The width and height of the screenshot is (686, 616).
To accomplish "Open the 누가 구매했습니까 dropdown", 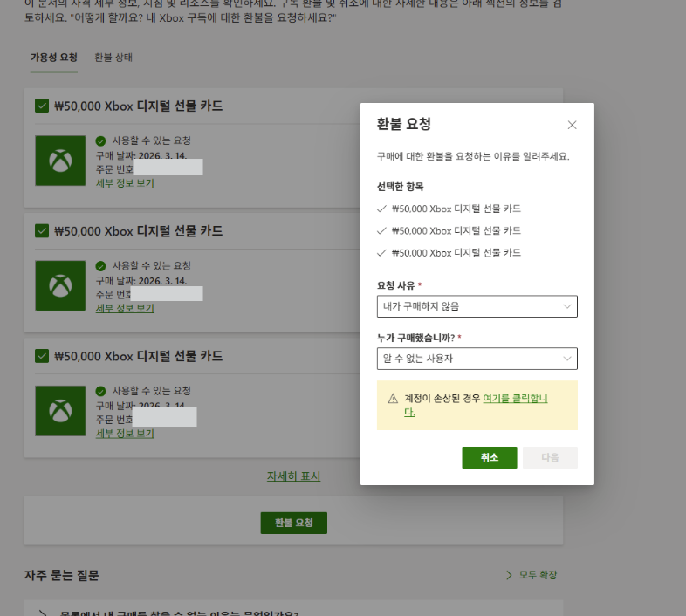I will (477, 359).
